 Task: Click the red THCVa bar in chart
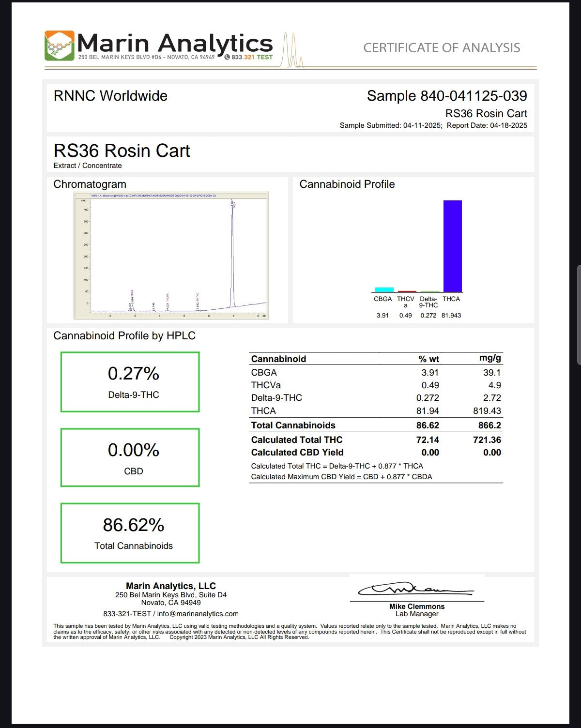click(406, 291)
